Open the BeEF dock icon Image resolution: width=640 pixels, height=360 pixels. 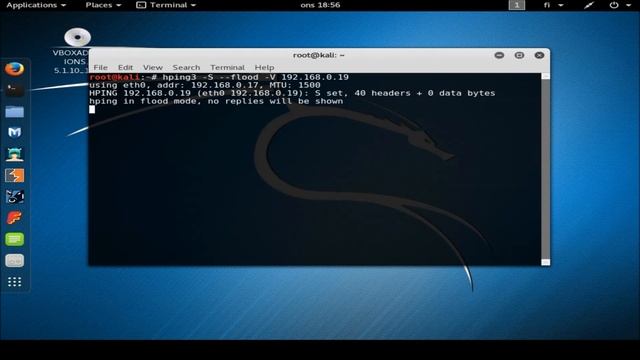pos(14,197)
